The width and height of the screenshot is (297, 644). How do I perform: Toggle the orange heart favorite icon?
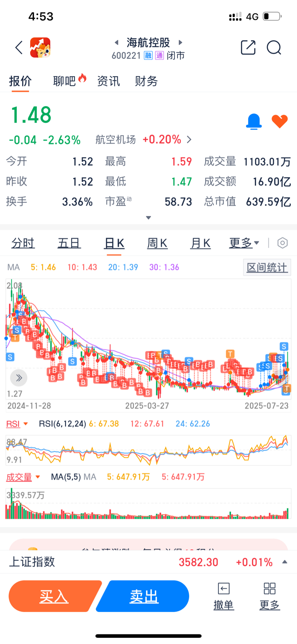pos(280,122)
